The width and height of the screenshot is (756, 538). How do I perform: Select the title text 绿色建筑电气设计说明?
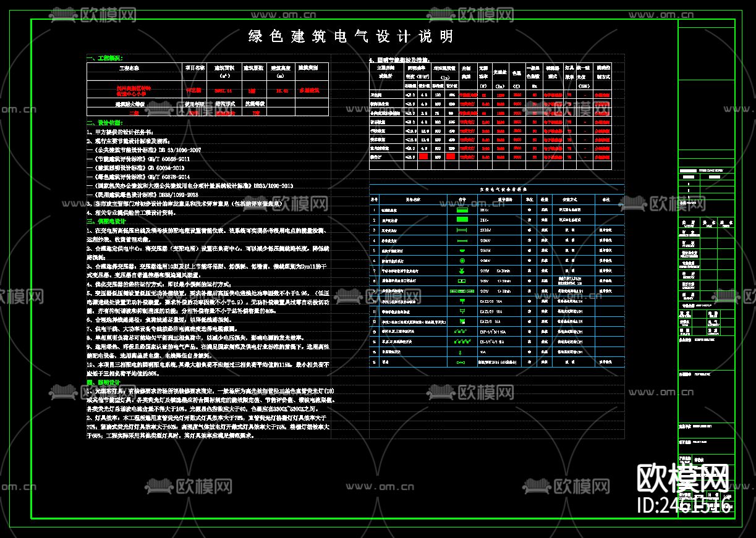[x=351, y=36]
